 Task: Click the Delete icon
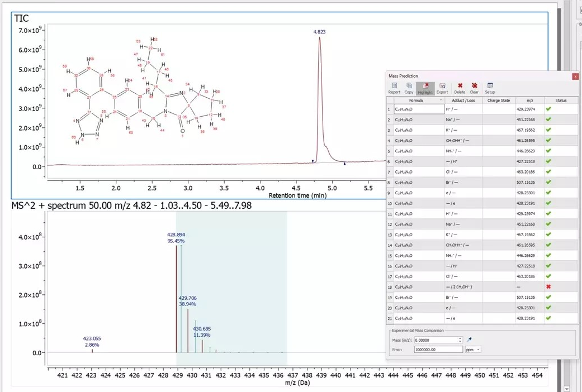460,88
